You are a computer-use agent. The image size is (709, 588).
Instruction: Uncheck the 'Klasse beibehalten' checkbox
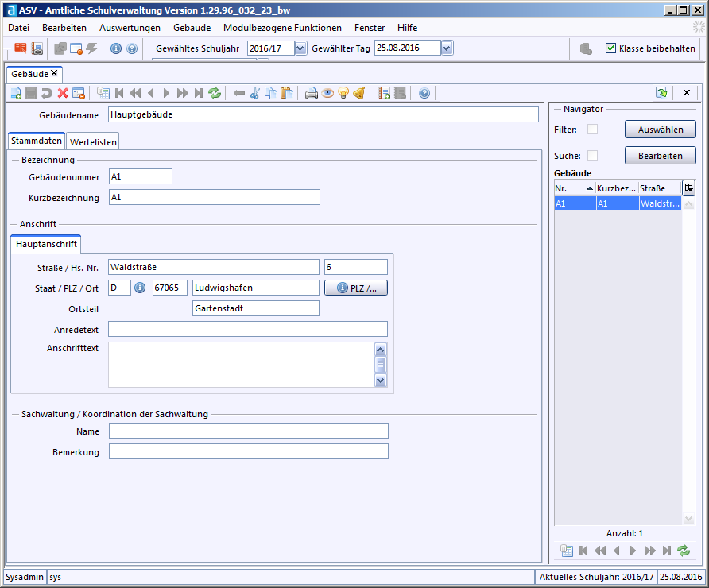[x=610, y=48]
